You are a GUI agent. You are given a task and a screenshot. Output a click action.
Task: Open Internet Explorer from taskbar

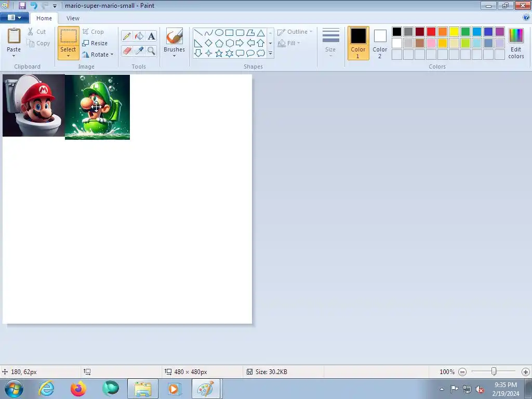pyautogui.click(x=46, y=389)
